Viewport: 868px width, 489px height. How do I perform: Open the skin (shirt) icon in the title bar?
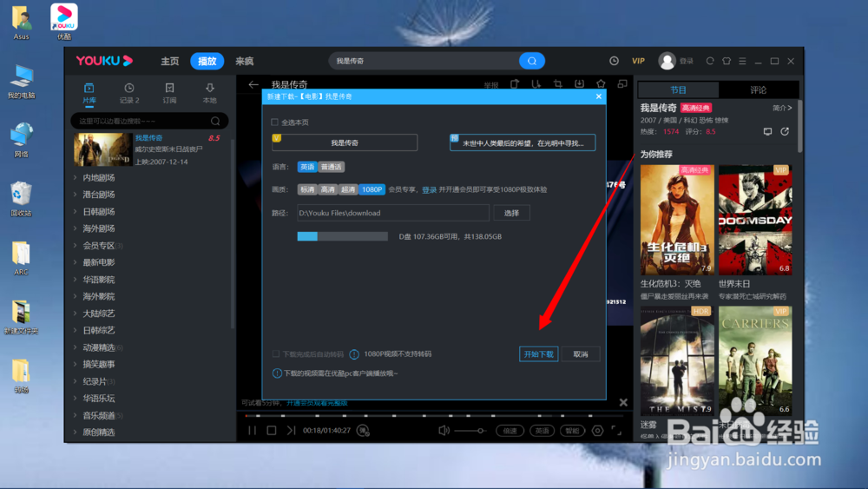tap(727, 61)
